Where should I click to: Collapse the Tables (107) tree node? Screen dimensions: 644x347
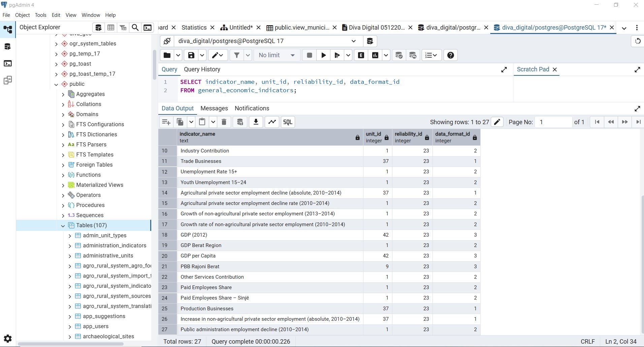point(63,225)
